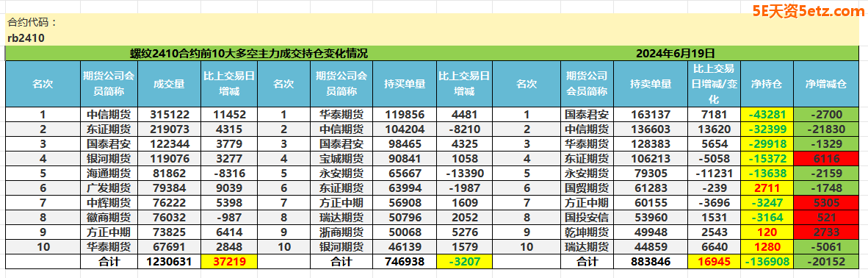Select the 海通期货 cell
Viewport: 868px width, 278px height.
109,173
